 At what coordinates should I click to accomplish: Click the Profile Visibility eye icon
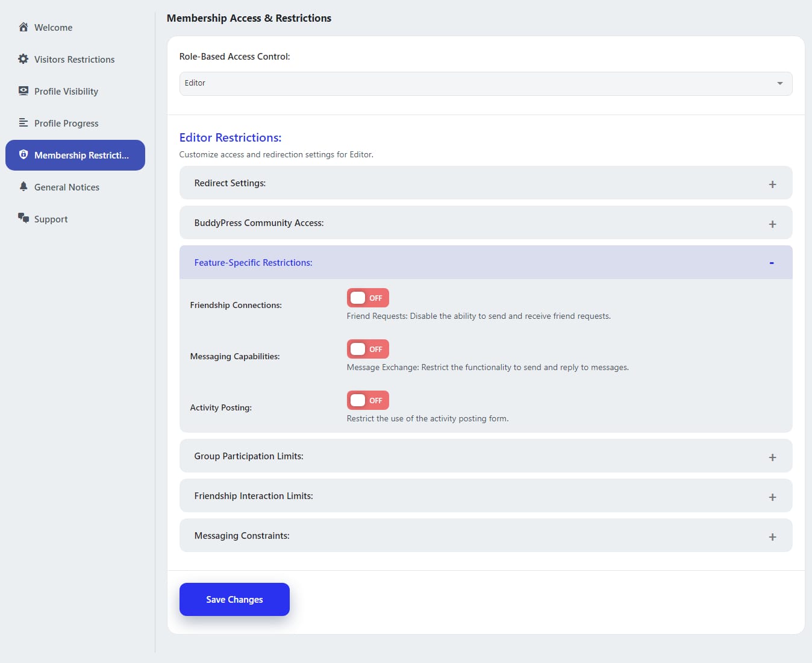pos(23,91)
